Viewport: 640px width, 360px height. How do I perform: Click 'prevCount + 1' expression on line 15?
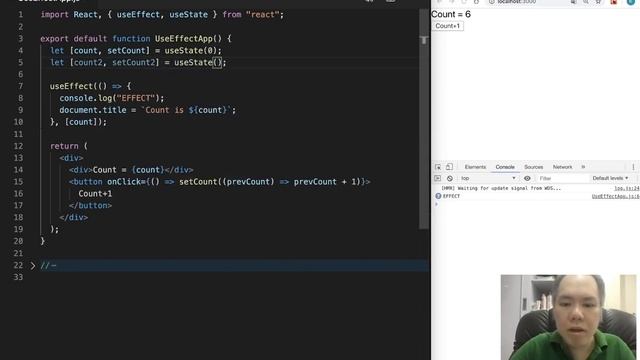coord(325,182)
